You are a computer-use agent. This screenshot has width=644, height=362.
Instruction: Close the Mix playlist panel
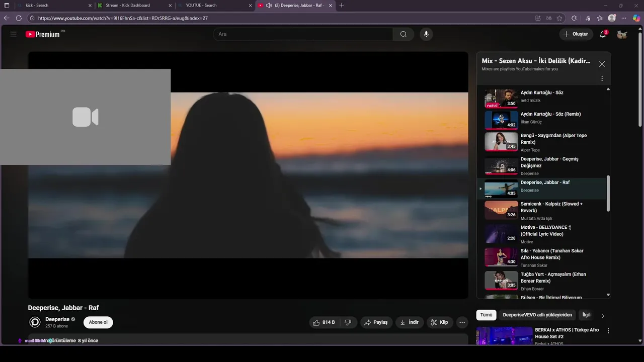602,64
